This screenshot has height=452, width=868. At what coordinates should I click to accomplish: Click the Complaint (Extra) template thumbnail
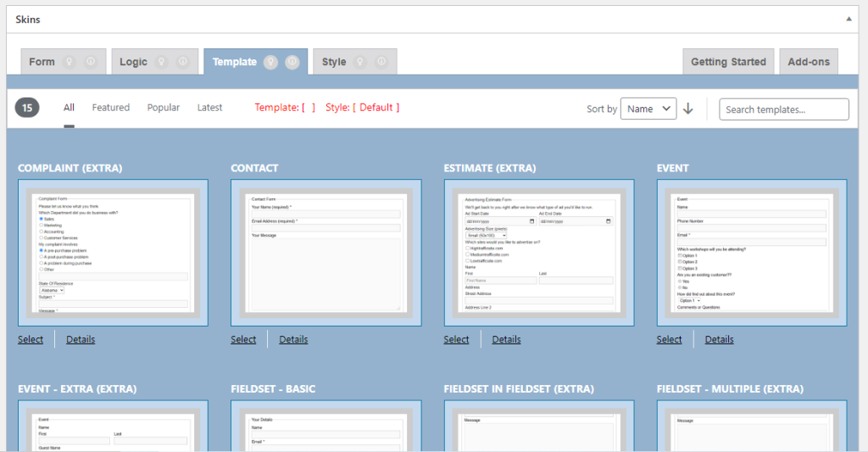tap(113, 253)
